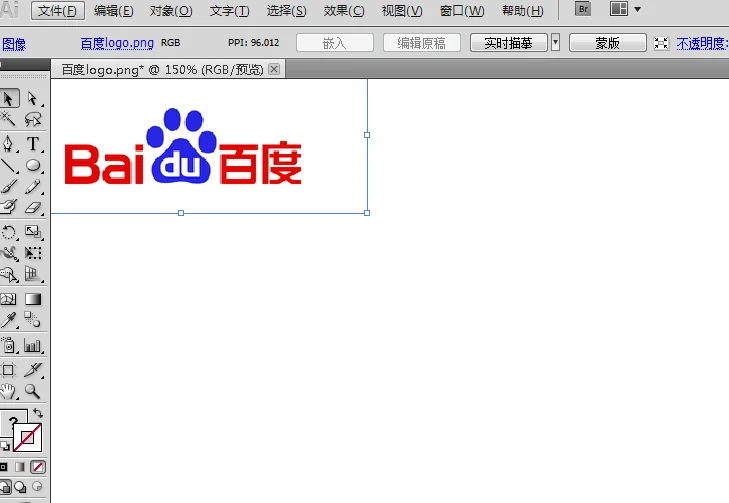Open Adobe Bridge via Br icon
The image size is (729, 503).
(x=583, y=9)
